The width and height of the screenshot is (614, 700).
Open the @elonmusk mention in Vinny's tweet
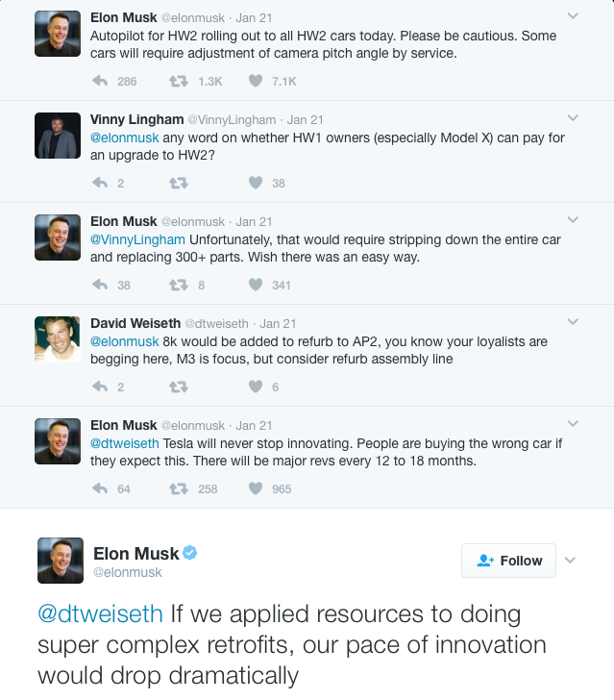pos(124,137)
